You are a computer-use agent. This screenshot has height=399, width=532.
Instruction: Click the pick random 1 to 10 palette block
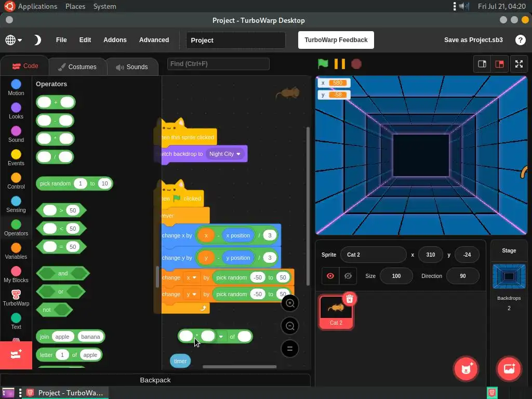[x=74, y=183]
